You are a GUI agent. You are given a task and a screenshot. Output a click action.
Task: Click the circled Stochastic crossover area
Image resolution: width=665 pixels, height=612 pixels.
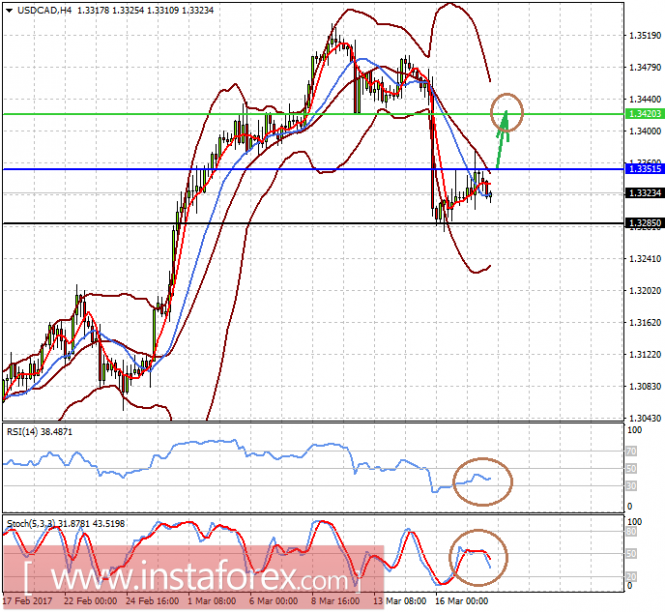(x=478, y=558)
